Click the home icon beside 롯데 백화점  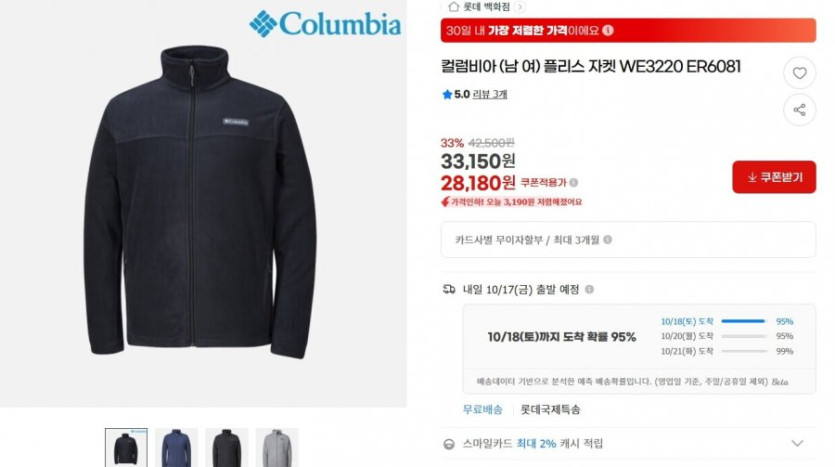point(453,6)
